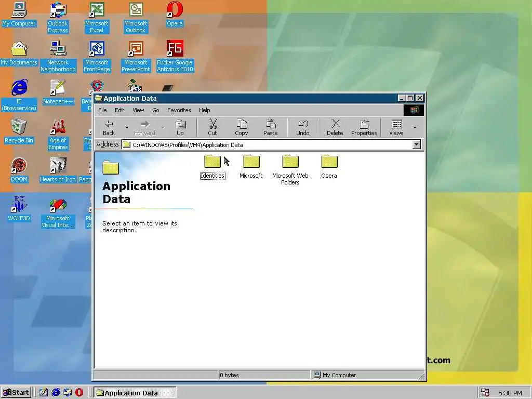Image resolution: width=532 pixels, height=399 pixels.
Task: Launch Outlook Express from quick launch
Action: [68, 393]
